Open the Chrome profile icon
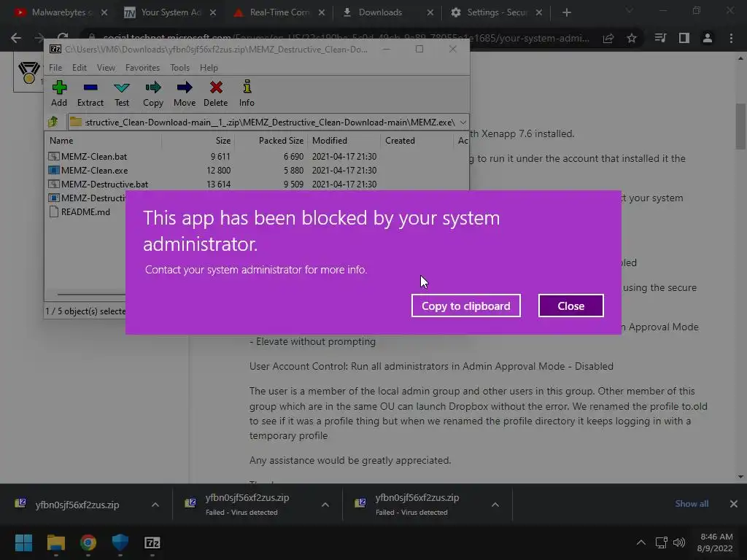The width and height of the screenshot is (747, 560). tap(708, 38)
